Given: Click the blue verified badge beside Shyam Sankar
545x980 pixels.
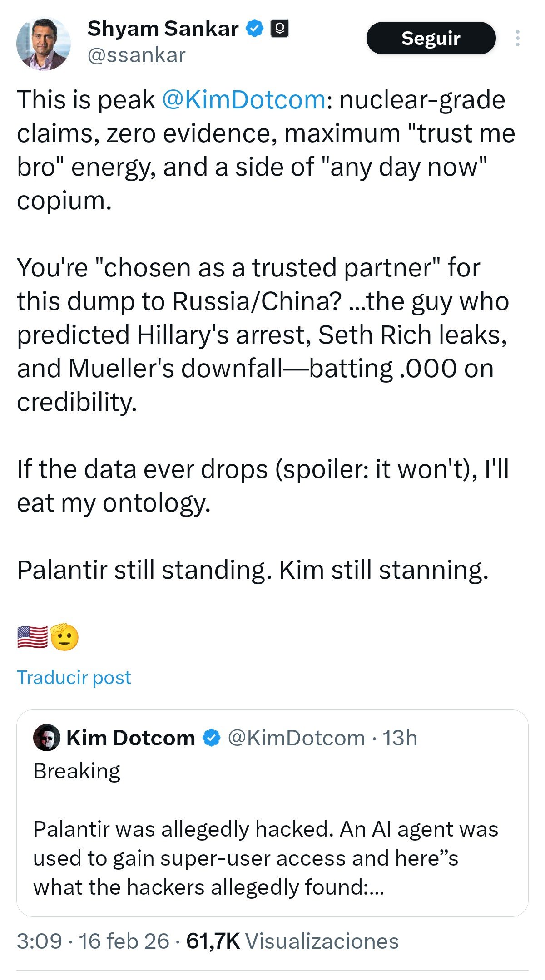Looking at the screenshot, I should (x=255, y=29).
